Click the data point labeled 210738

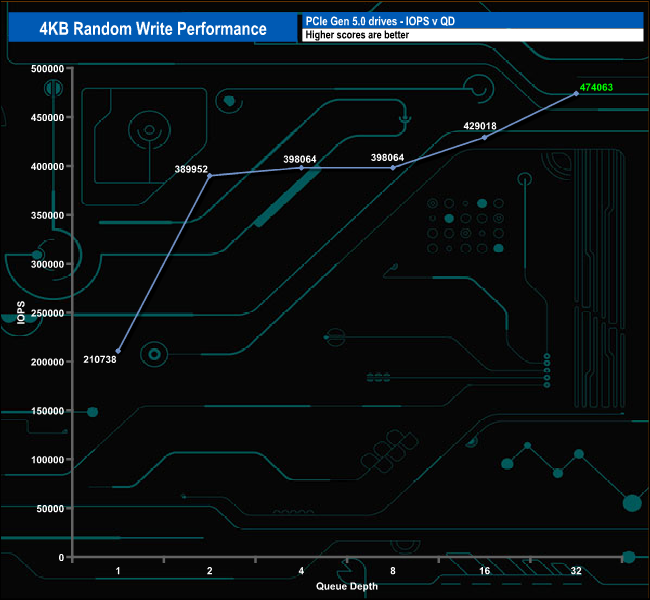pos(118,351)
